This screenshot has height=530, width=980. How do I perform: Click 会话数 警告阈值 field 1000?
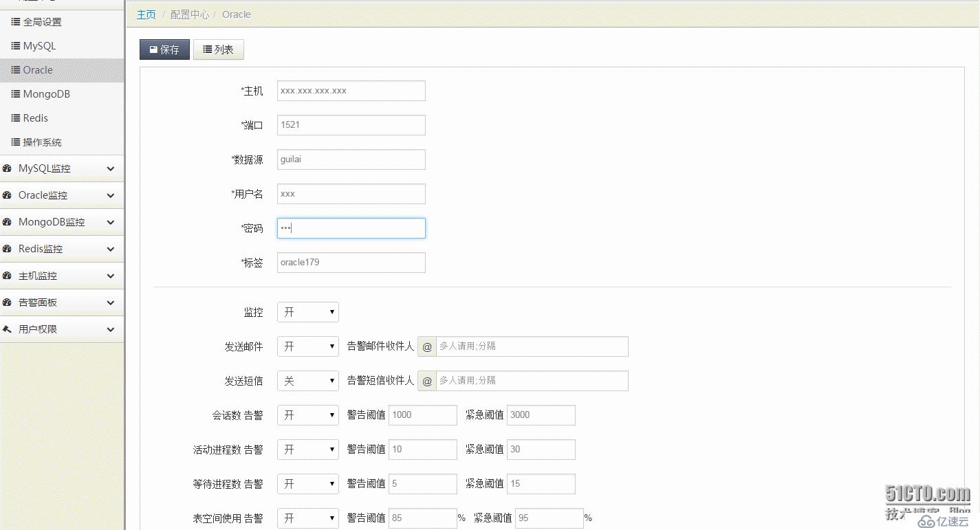click(423, 415)
